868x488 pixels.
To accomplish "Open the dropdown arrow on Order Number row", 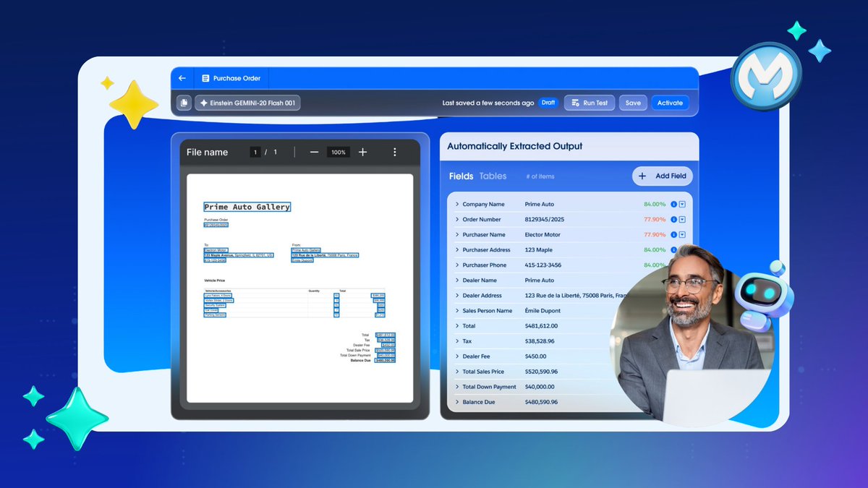I will (x=682, y=219).
